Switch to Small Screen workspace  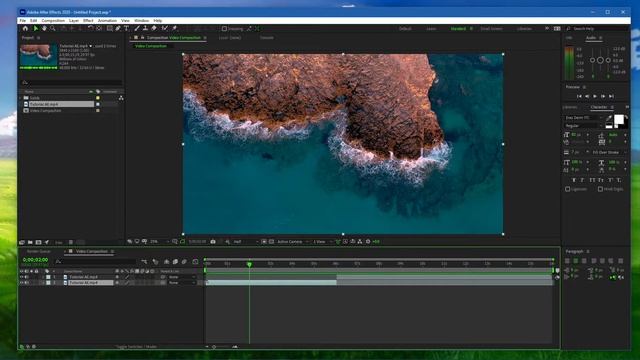coord(491,29)
